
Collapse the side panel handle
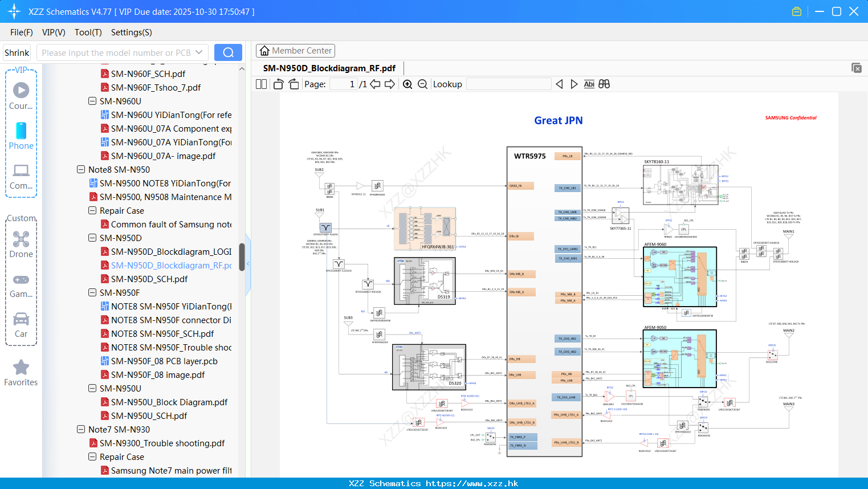248,263
